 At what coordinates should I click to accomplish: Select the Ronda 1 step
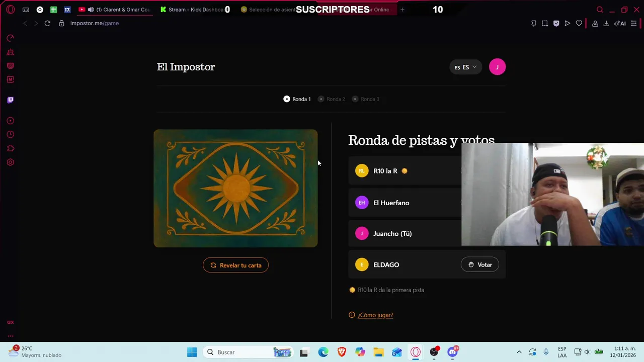pyautogui.click(x=297, y=99)
